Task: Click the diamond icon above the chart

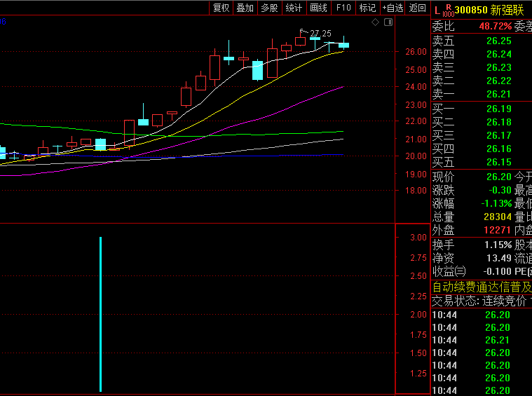Action: click(375, 22)
